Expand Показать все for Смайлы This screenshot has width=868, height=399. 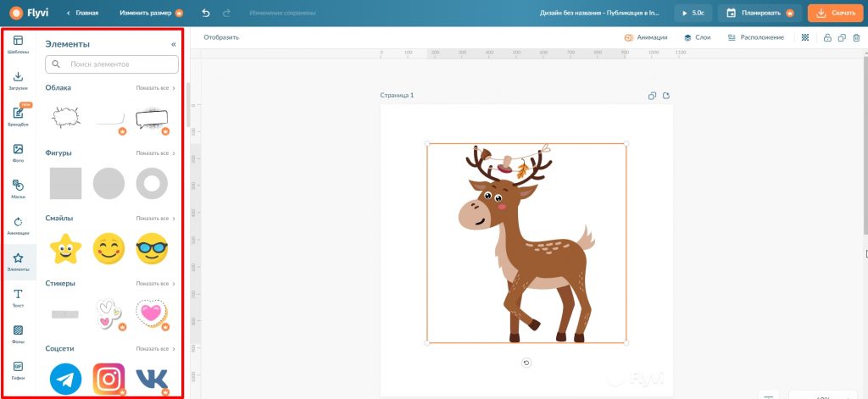click(155, 218)
